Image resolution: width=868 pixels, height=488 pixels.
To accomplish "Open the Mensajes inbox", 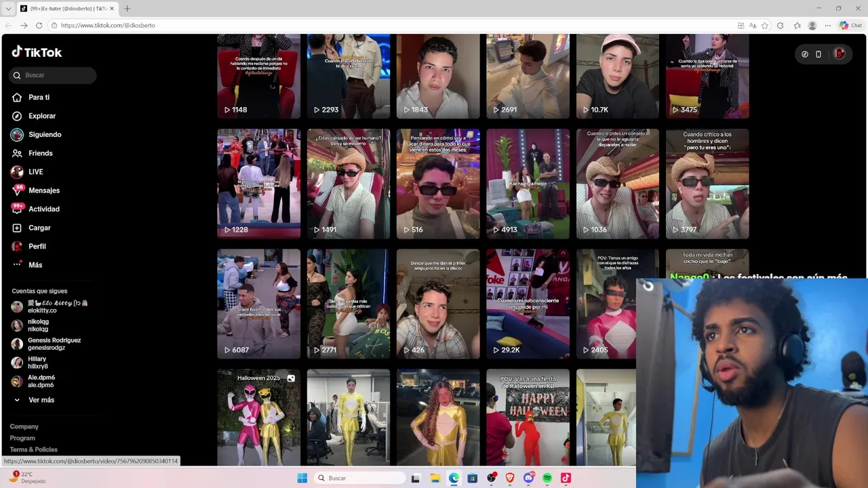I will pos(36,190).
